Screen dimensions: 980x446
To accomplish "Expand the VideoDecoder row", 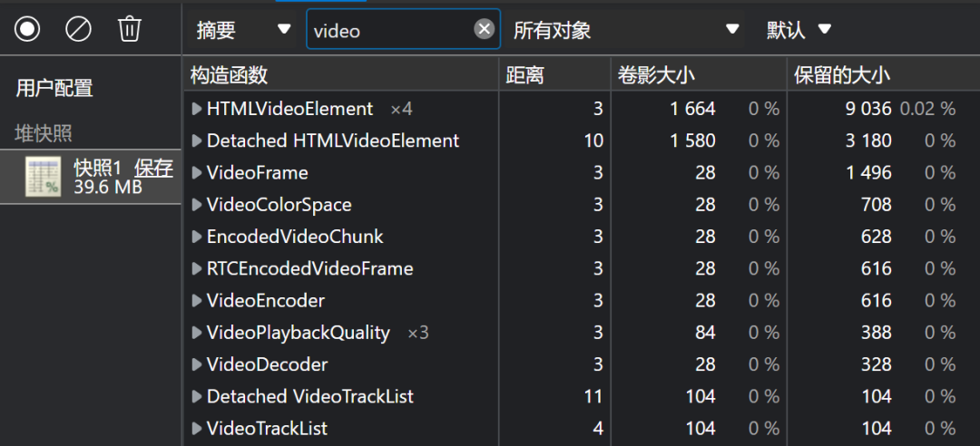I will 197,364.
